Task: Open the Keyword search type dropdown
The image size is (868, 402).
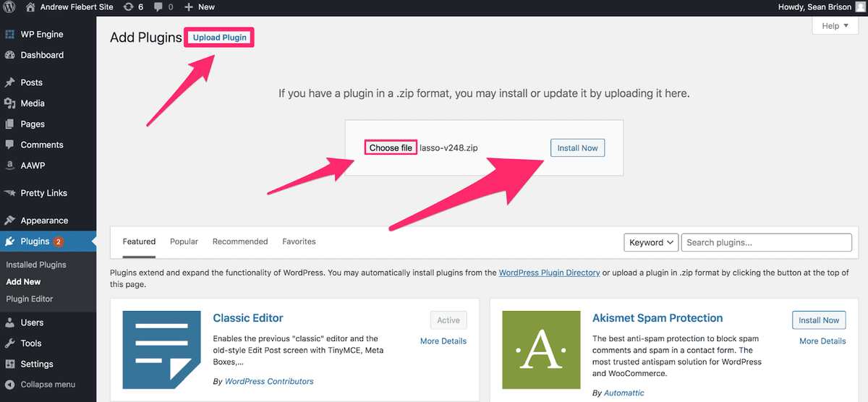Action: [x=651, y=243]
